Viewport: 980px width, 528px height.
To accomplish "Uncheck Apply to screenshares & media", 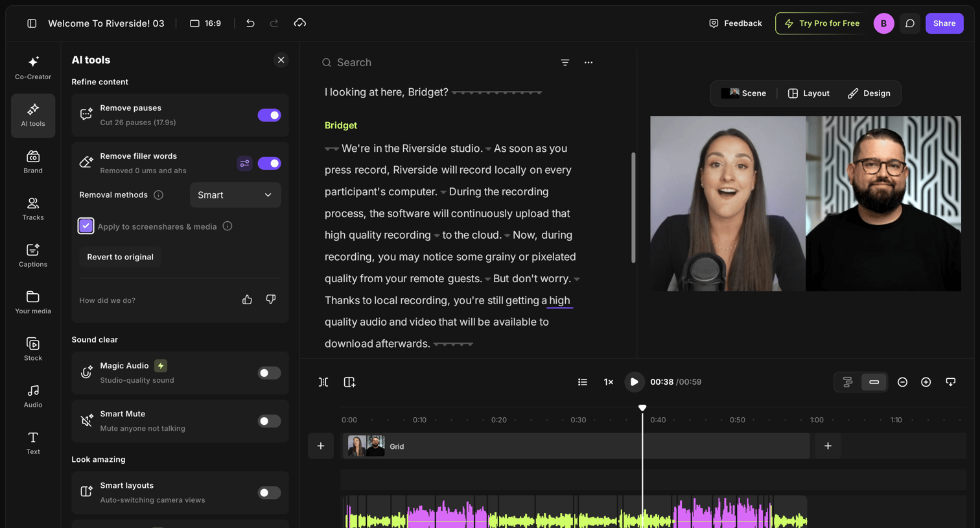I will (x=86, y=226).
